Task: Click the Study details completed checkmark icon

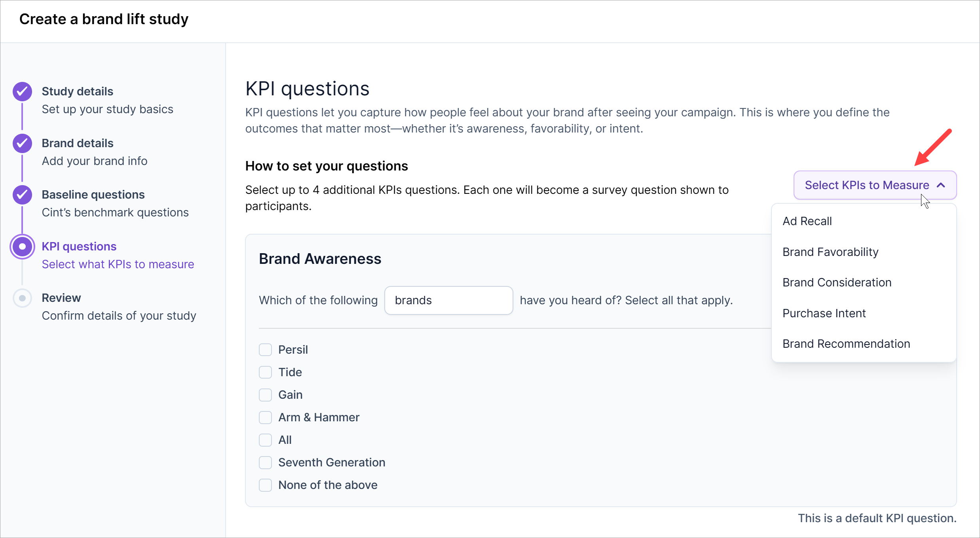Action: [22, 92]
